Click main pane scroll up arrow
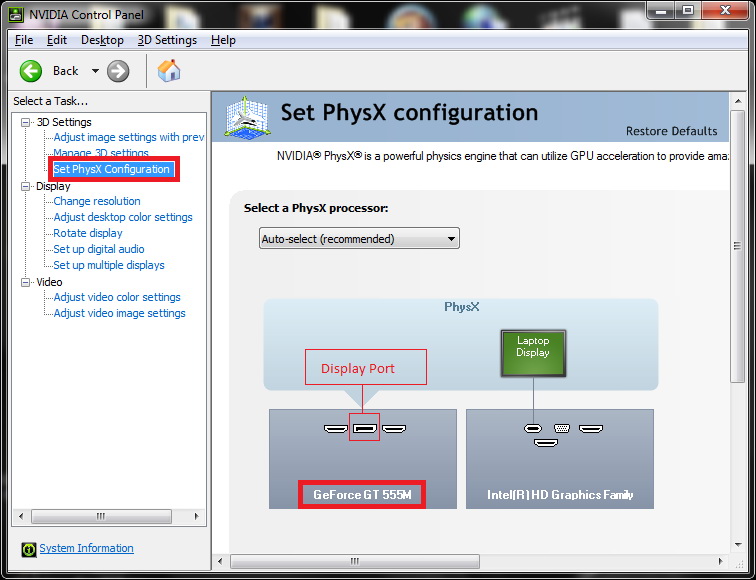 pos(738,101)
